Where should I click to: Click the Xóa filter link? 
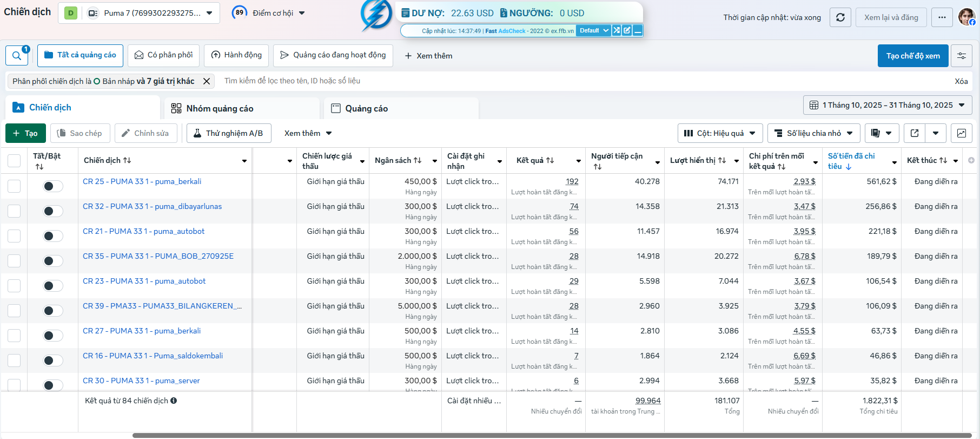pos(961,81)
